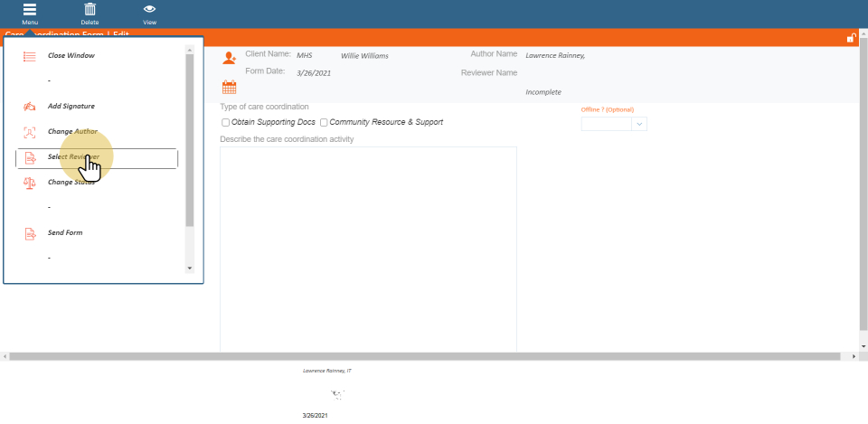This screenshot has height=424, width=868.
Task: Click the lock icon in orange bar
Action: (x=851, y=38)
